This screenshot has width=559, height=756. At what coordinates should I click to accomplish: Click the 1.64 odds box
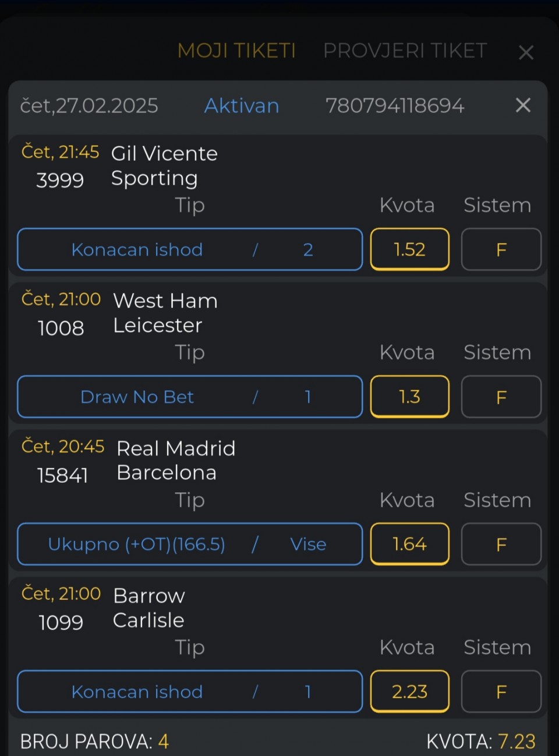point(410,544)
